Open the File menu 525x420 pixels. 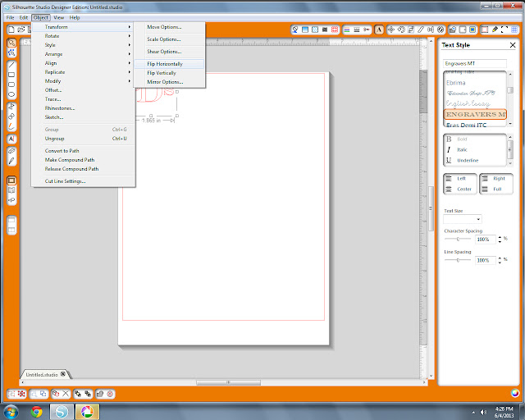(11, 17)
